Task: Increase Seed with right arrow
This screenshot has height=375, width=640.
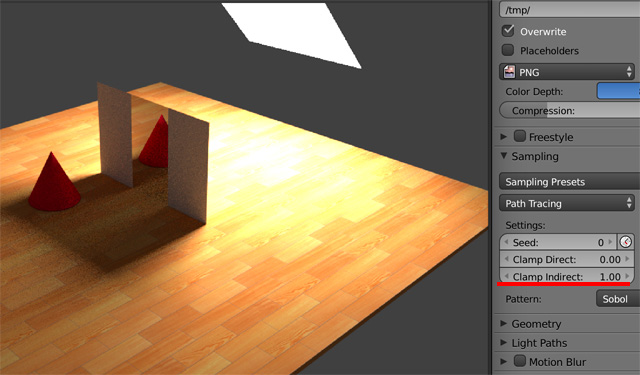Action: (611, 242)
